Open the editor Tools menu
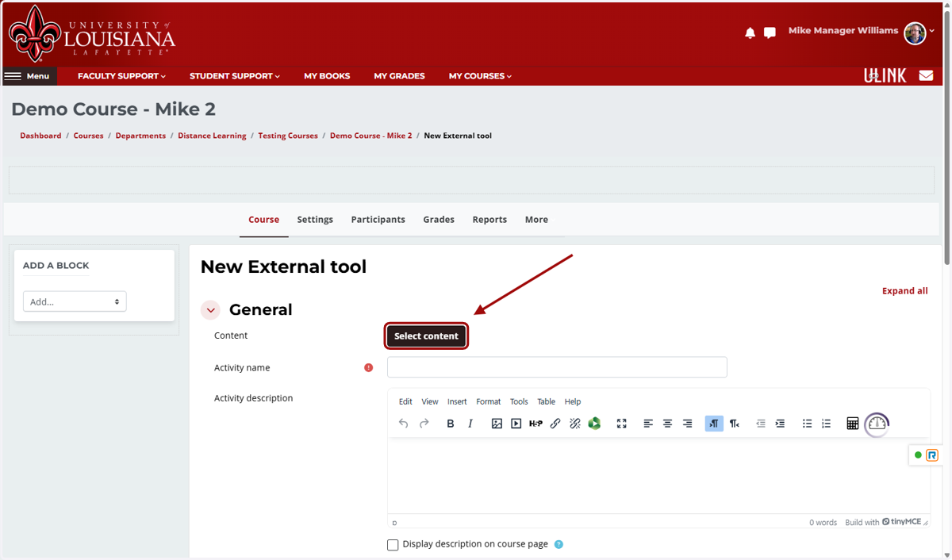Image resolution: width=952 pixels, height=560 pixels. coord(519,401)
